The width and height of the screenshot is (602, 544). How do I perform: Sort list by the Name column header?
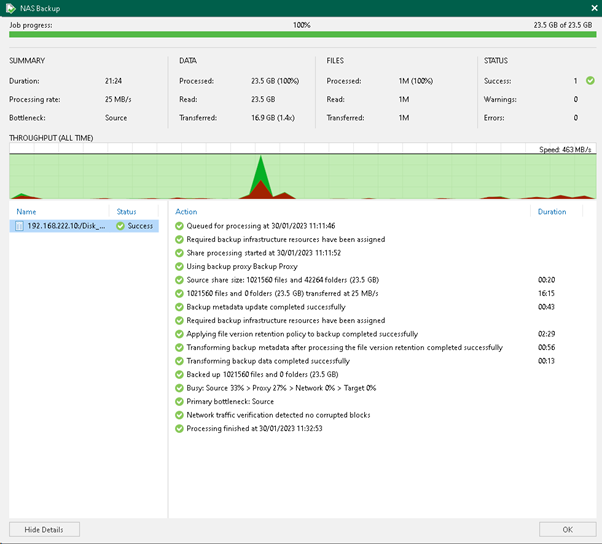click(26, 212)
